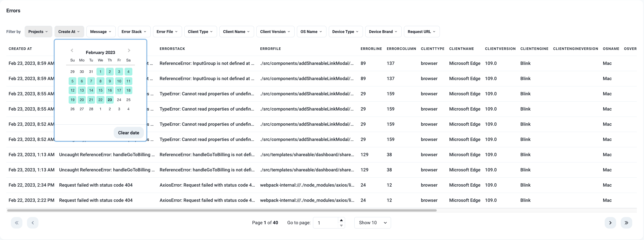Pick February 18 in calendar
644x240 pixels.
click(128, 90)
